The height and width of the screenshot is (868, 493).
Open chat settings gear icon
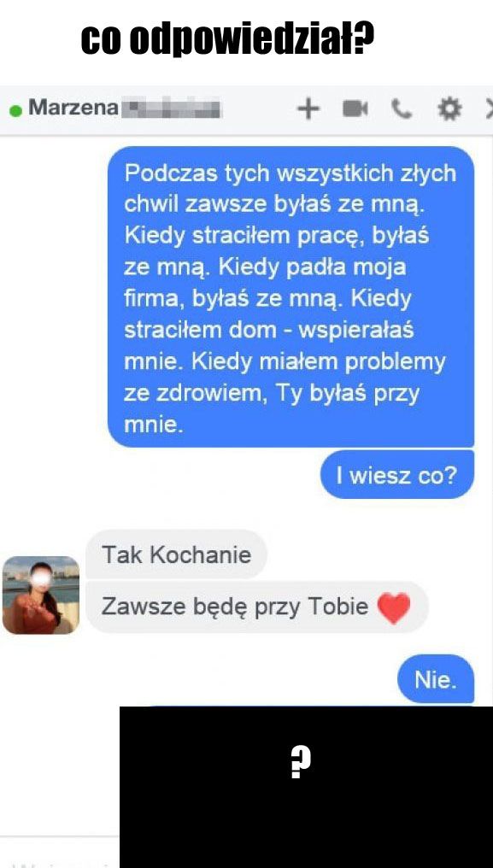click(449, 108)
